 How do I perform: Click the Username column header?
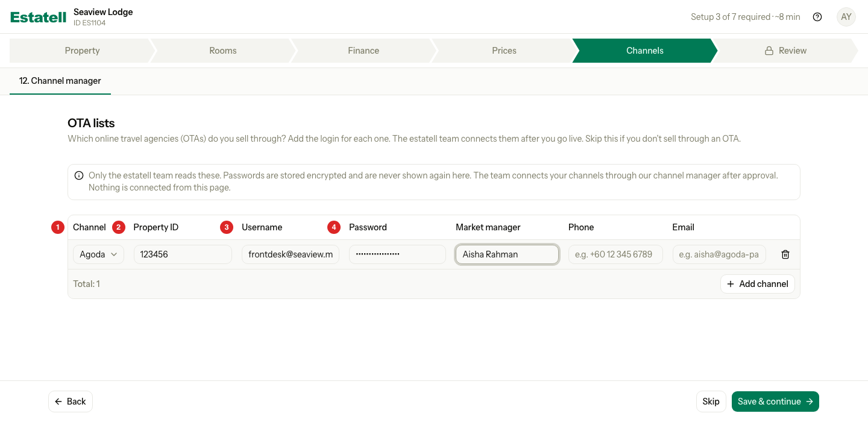[x=262, y=227]
